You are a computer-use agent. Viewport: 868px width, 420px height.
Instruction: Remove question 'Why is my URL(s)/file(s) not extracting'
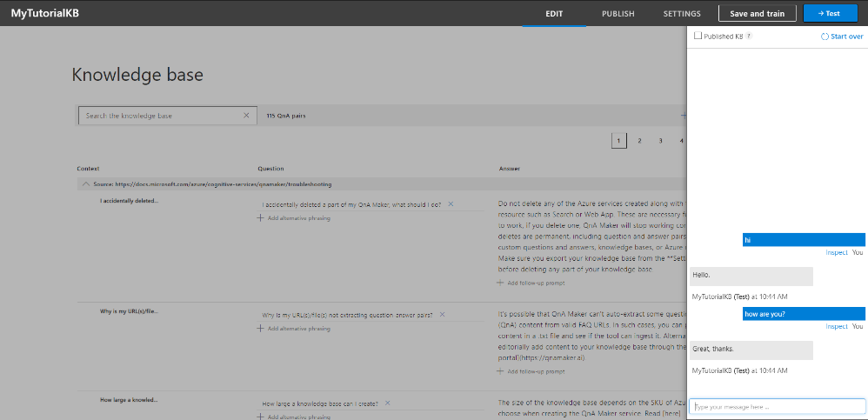442,314
